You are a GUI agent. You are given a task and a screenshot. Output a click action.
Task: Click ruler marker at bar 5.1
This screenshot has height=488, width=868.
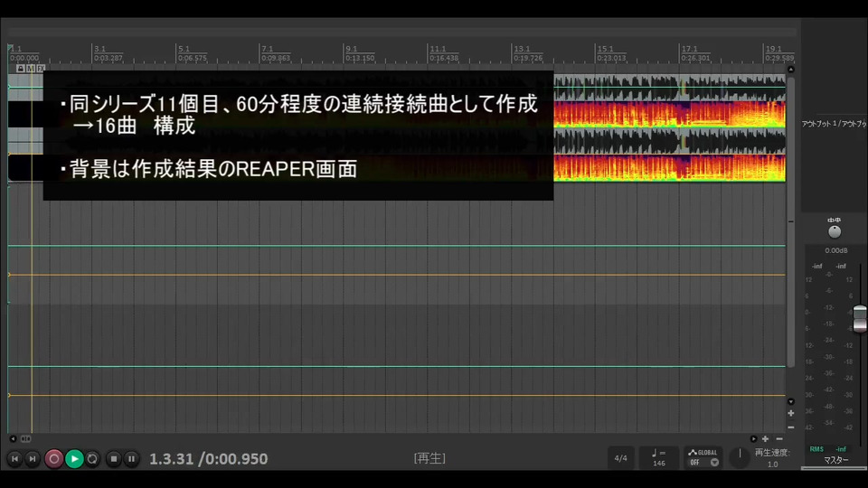click(184, 49)
